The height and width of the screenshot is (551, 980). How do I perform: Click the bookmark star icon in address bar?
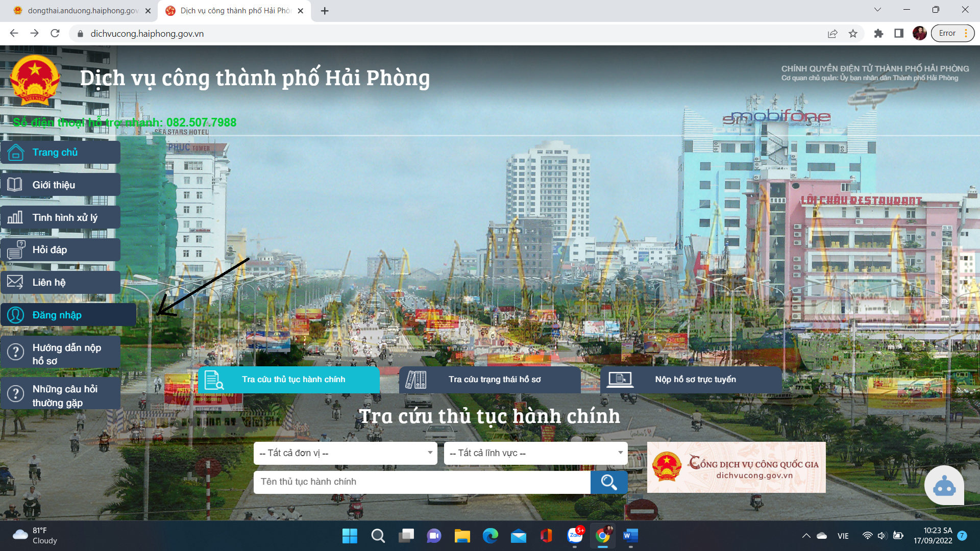(x=853, y=34)
